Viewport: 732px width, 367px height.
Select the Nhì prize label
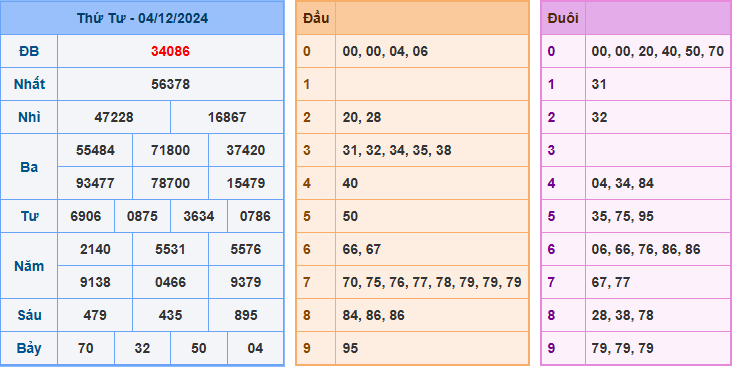click(x=29, y=117)
